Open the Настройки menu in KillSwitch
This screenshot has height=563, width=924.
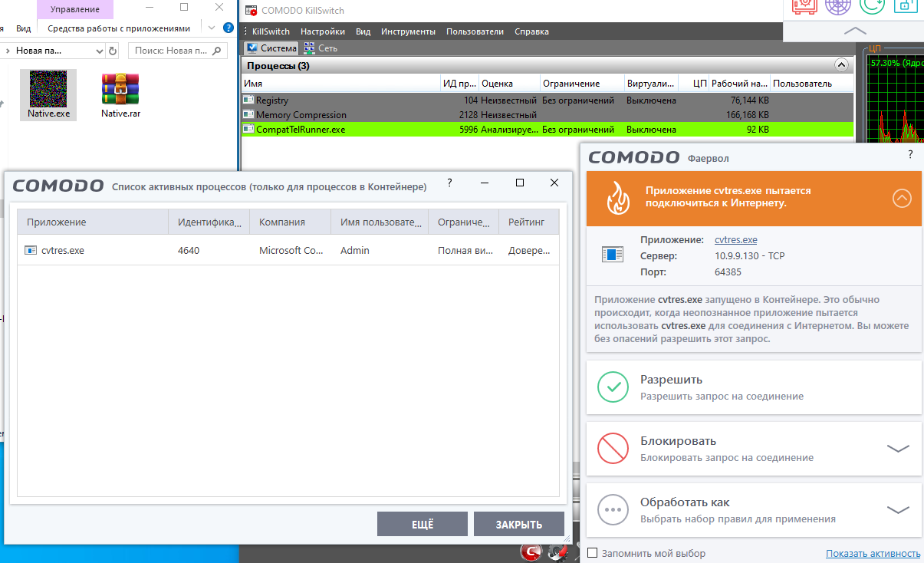323,31
